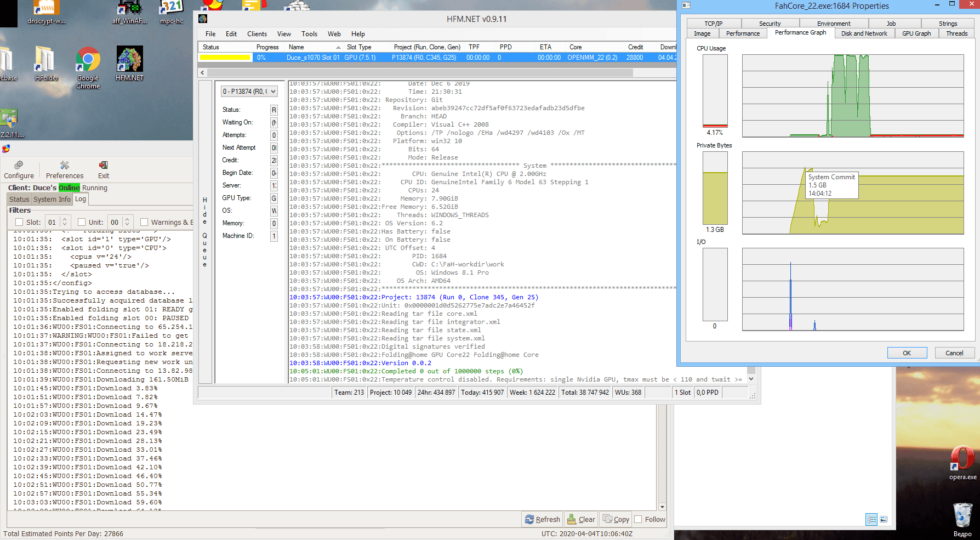
Task: Toggle the Follow log checkbox
Action: coord(638,519)
